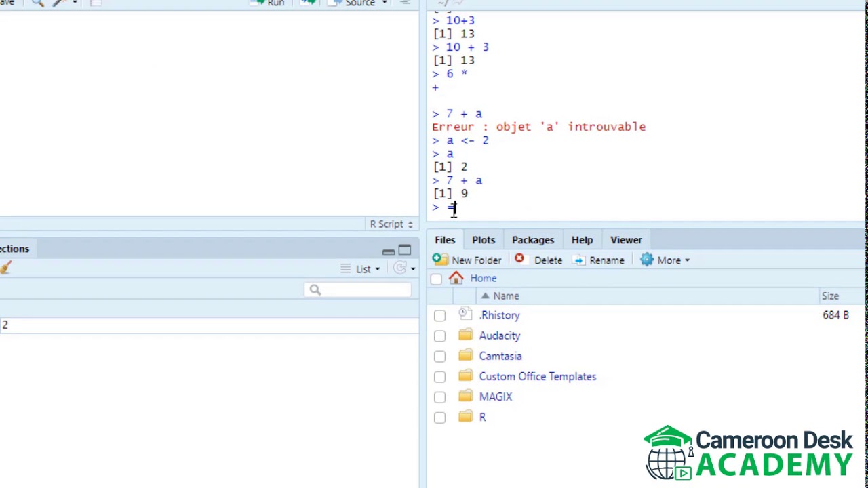Click the More gear icon

[x=647, y=260]
